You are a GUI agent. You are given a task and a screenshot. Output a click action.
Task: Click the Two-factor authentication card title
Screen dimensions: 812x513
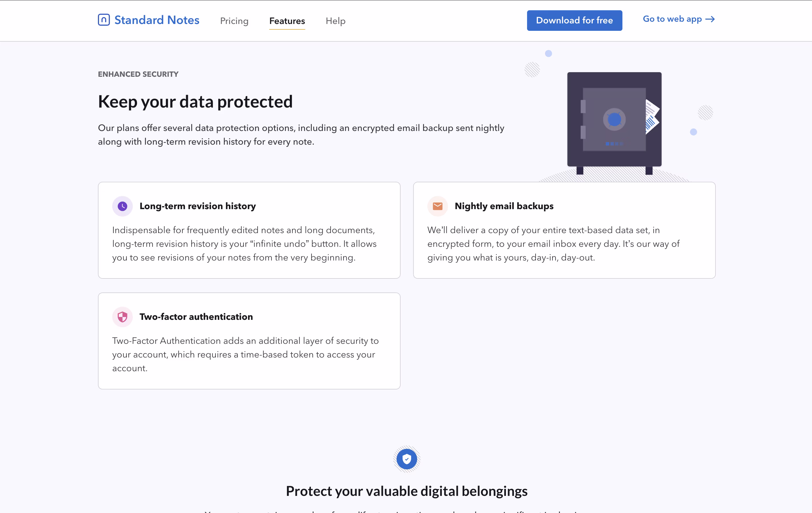pos(196,317)
